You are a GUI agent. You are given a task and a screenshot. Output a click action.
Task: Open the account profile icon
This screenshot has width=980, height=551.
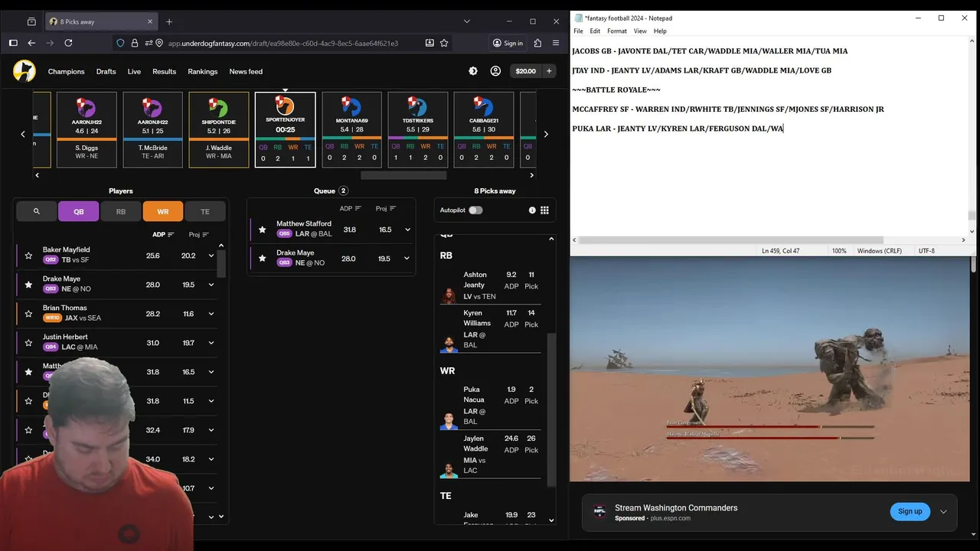coord(495,71)
